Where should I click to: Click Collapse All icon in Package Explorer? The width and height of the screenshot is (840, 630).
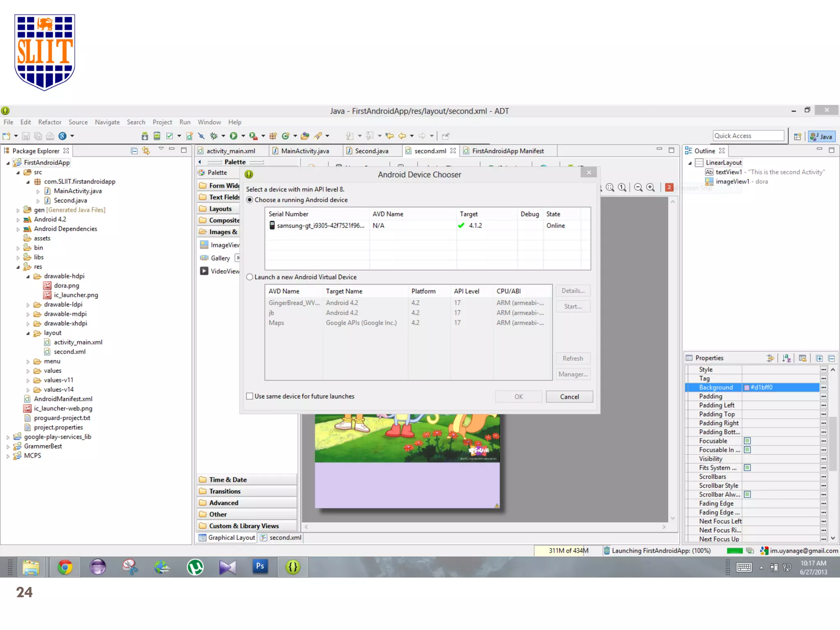(x=134, y=151)
